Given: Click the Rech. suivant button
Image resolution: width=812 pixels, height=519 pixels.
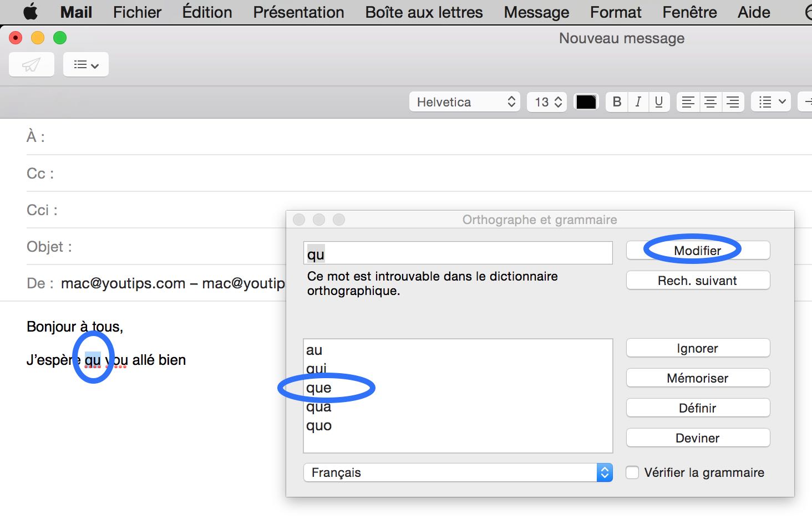Looking at the screenshot, I should pos(698,281).
